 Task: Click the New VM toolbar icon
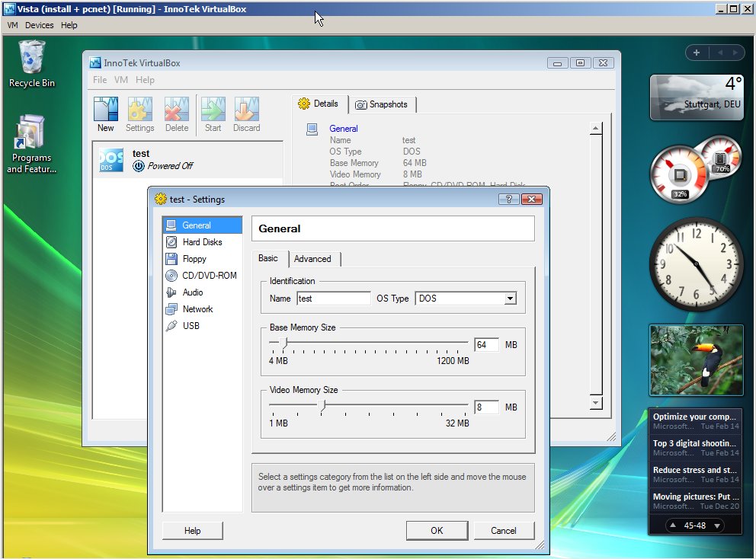click(106, 114)
